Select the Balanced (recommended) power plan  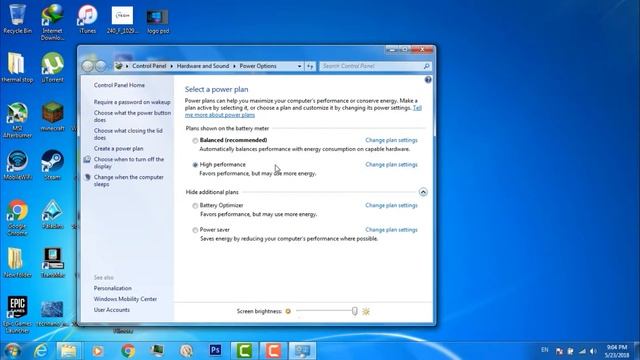pos(195,140)
